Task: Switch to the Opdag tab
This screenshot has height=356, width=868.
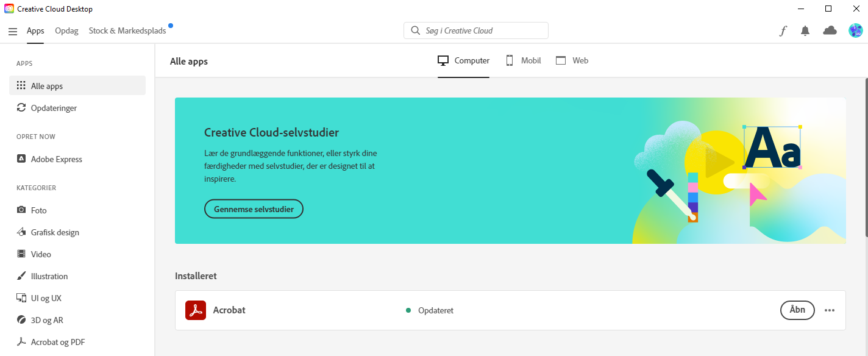Action: click(66, 30)
